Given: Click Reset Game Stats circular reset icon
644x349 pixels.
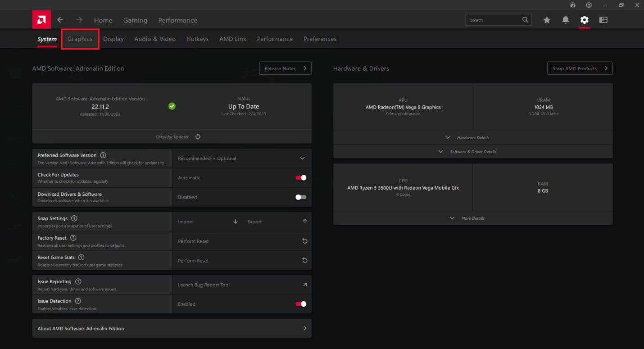Looking at the screenshot, I should [305, 260].
